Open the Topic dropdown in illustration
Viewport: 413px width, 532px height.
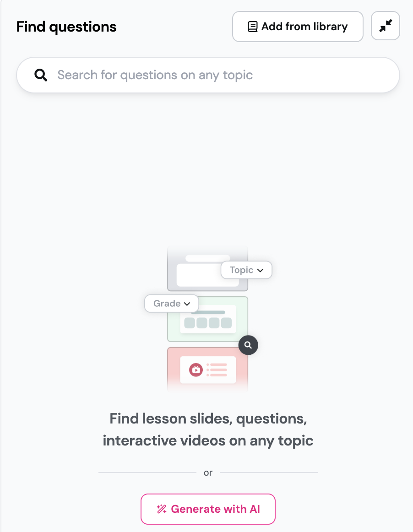[x=246, y=270]
